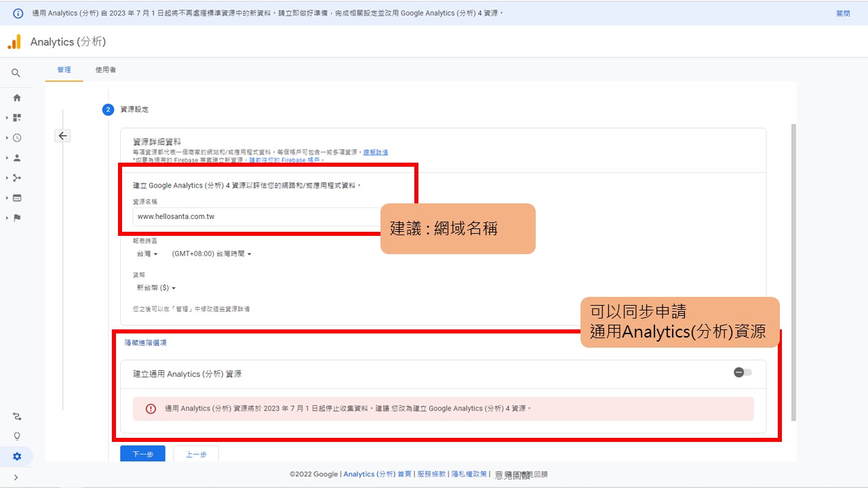The height and width of the screenshot is (488, 868).
Task: Click the info icon in the top banner
Action: click(18, 14)
